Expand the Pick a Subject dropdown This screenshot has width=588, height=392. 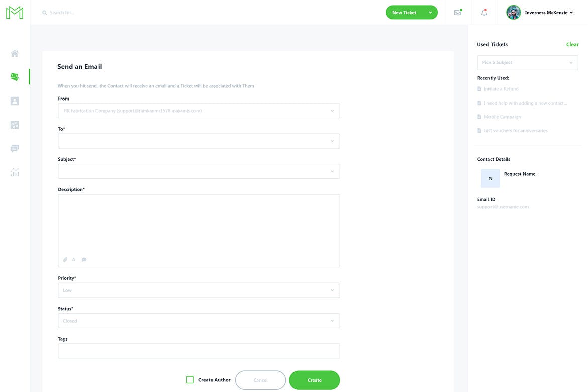(x=527, y=63)
